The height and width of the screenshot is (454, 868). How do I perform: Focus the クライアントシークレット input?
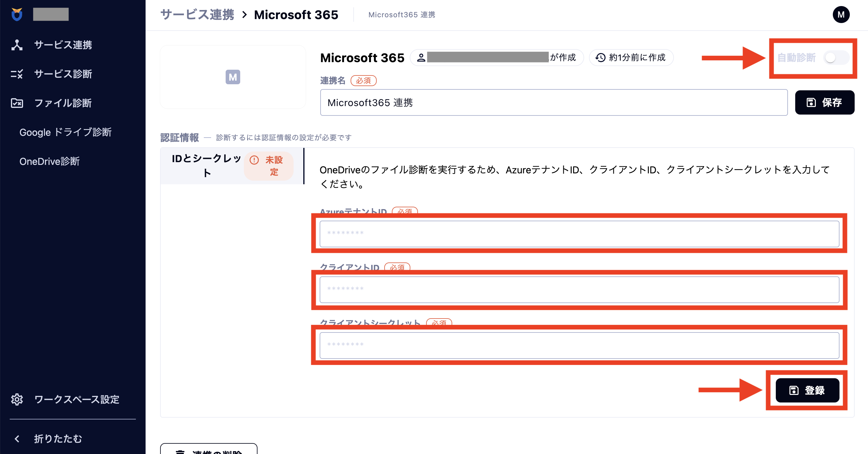coord(579,345)
